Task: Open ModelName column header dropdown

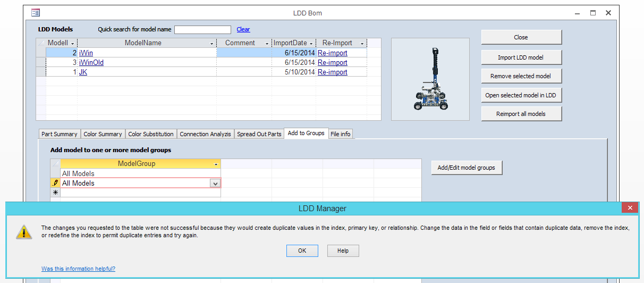Action: pyautogui.click(x=212, y=43)
